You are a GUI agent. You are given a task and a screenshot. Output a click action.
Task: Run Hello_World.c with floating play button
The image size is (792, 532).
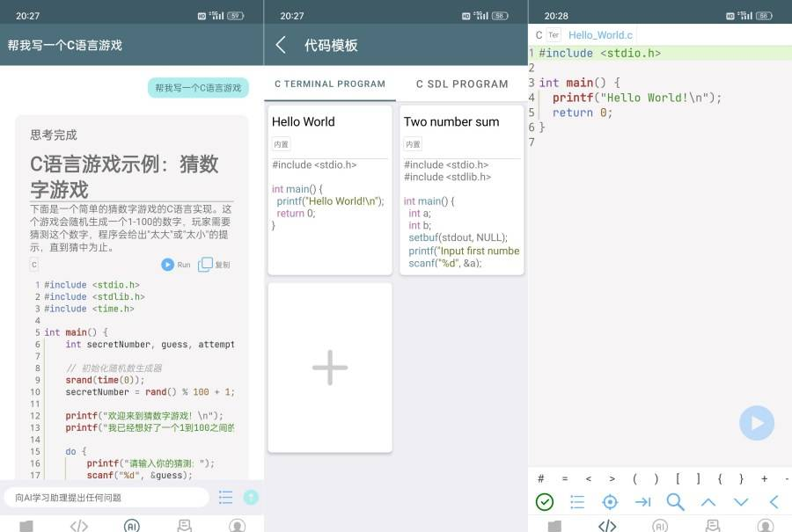(757, 423)
